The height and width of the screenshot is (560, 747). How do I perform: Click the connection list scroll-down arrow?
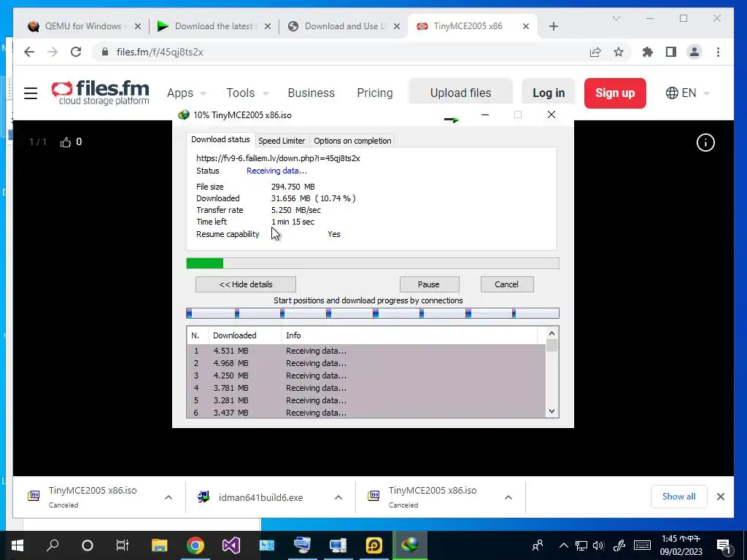[x=551, y=411]
